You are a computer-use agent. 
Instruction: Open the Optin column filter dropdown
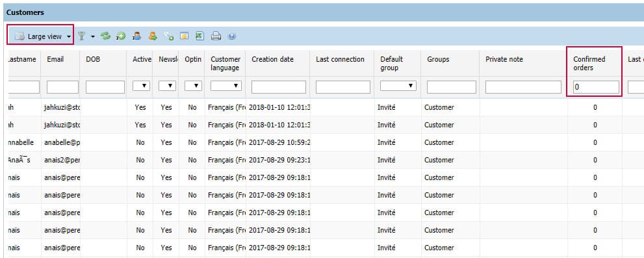click(194, 86)
